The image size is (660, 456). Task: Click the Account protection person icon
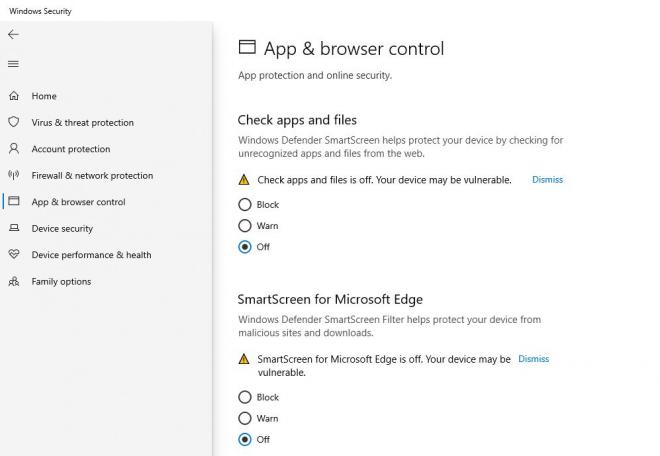click(14, 149)
